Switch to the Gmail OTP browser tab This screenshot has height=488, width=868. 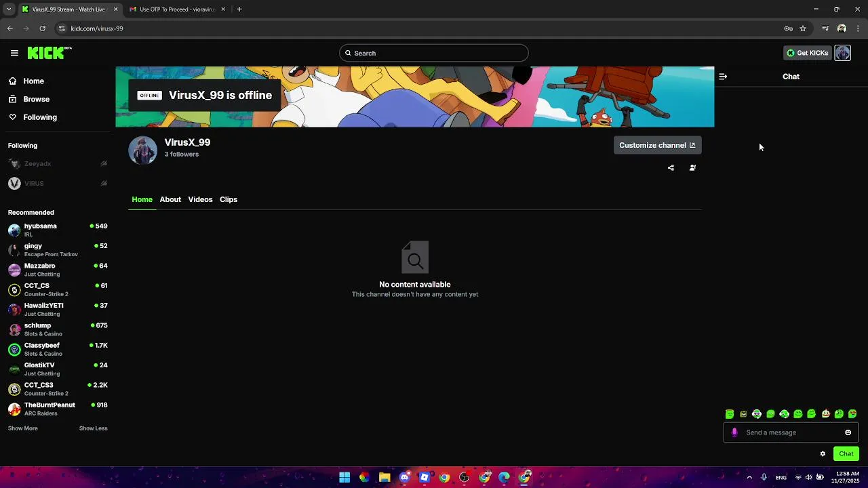[177, 9]
